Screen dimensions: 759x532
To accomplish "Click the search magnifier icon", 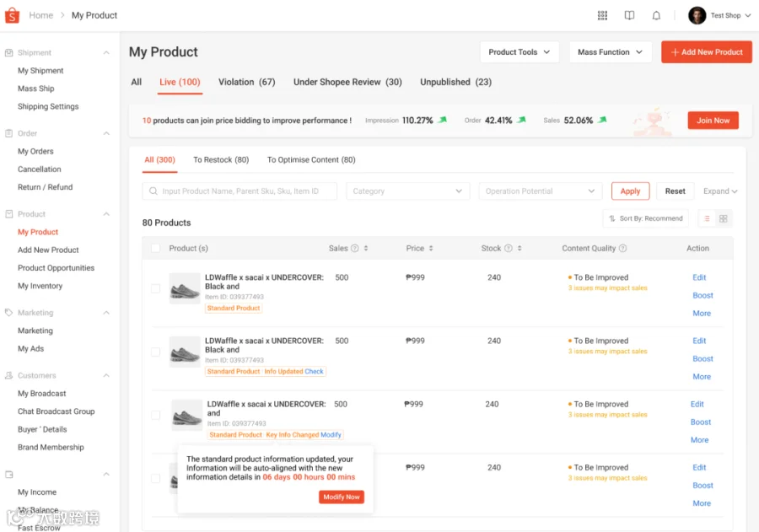I will 153,191.
